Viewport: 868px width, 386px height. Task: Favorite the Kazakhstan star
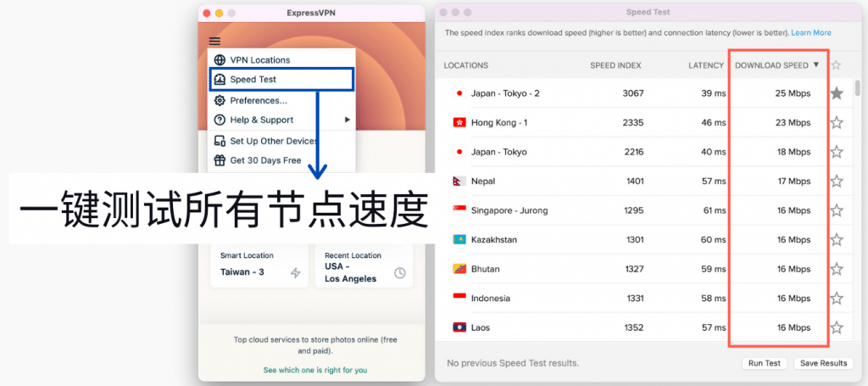(837, 240)
